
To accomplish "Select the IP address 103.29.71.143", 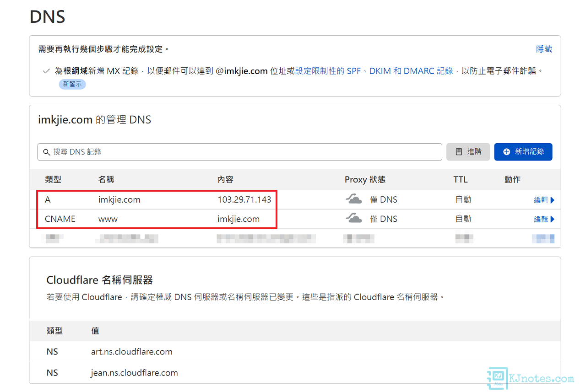I will [x=244, y=199].
